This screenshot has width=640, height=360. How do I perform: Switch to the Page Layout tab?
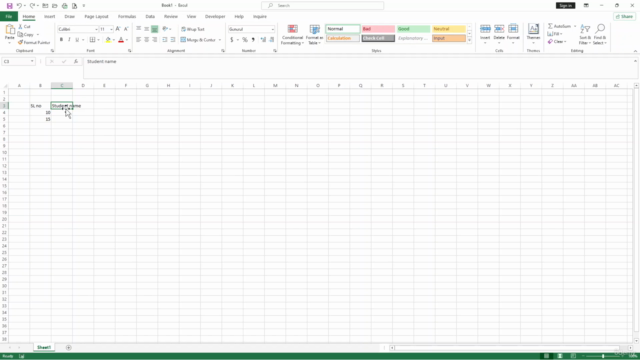96,17
